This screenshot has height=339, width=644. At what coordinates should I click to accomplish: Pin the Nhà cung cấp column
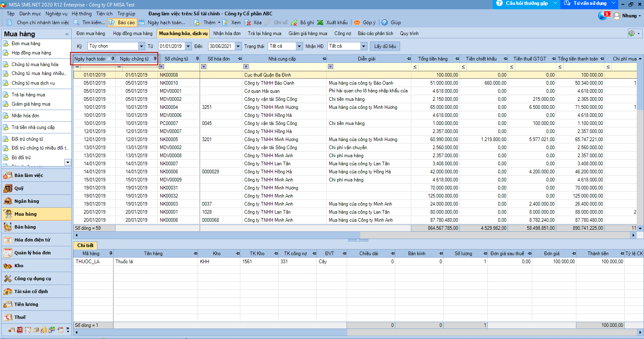point(324,59)
